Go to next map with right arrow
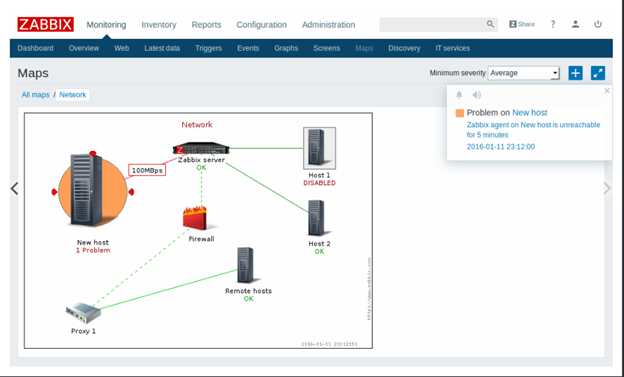The width and height of the screenshot is (624, 377). 607,188
